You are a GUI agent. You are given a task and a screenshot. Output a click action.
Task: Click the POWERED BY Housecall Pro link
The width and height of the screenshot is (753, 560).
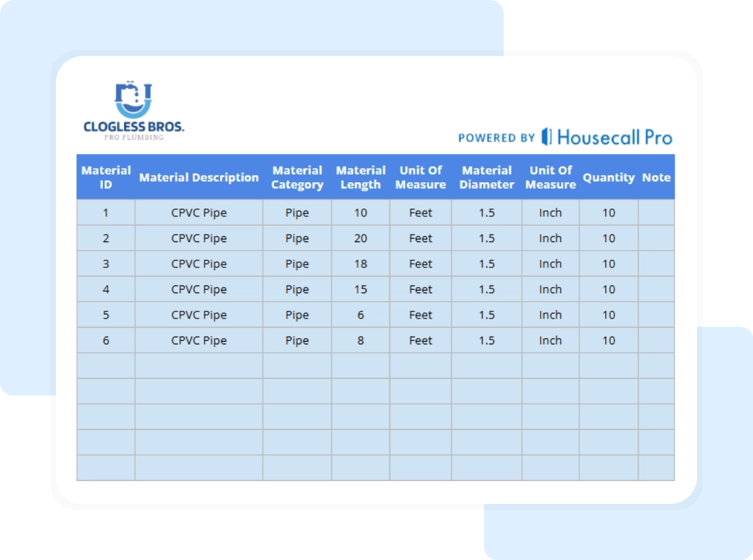565,137
